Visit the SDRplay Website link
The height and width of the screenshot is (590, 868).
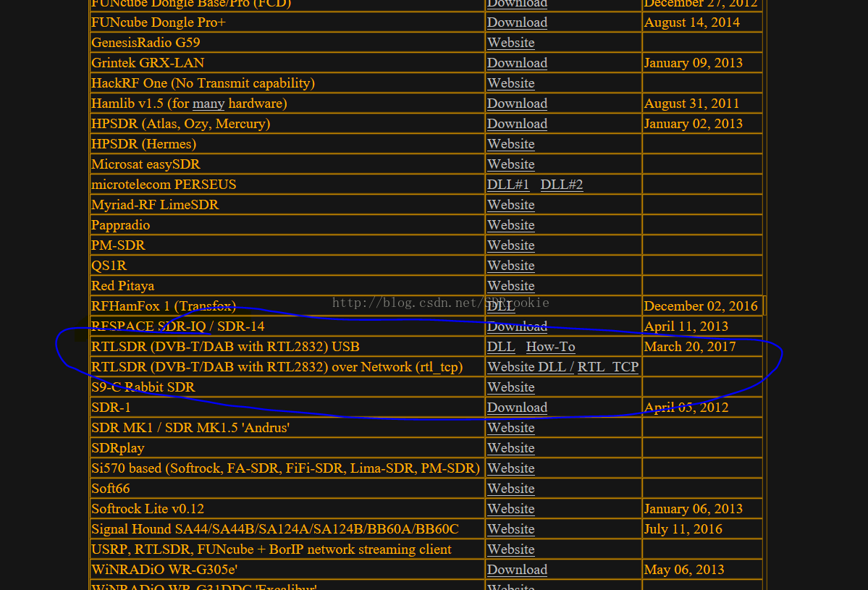[x=511, y=448]
